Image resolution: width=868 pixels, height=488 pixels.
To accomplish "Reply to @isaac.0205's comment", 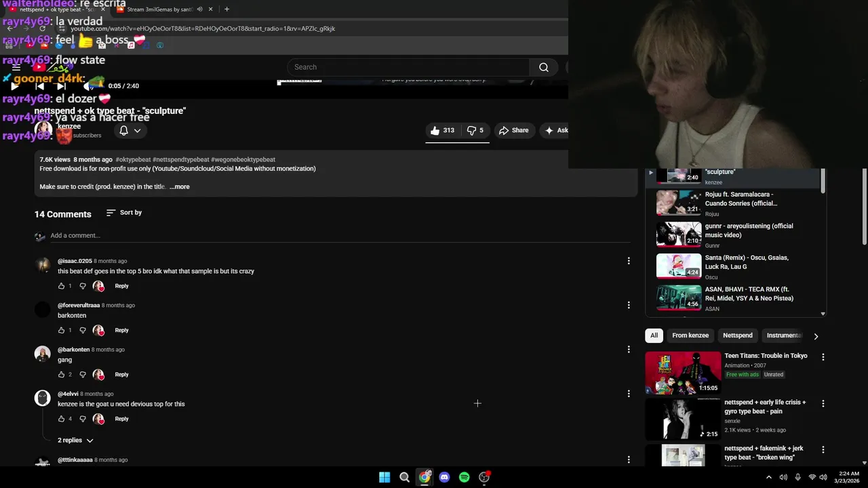I will 121,286.
